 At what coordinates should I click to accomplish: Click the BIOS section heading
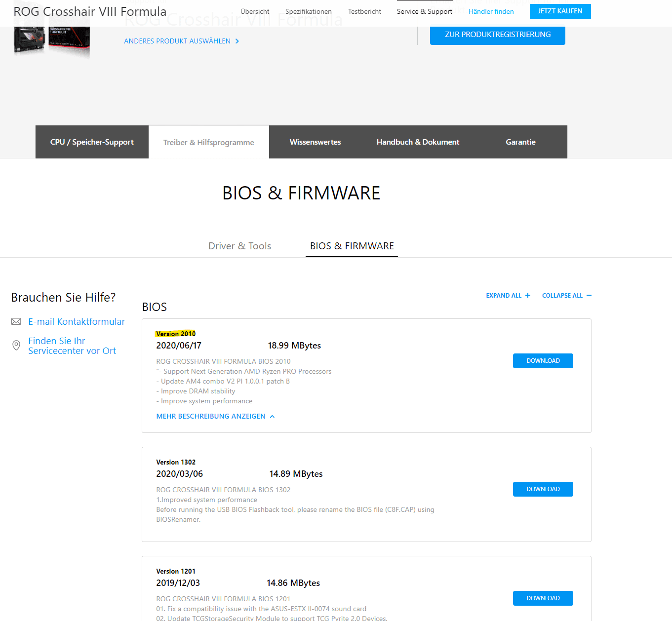coord(155,307)
